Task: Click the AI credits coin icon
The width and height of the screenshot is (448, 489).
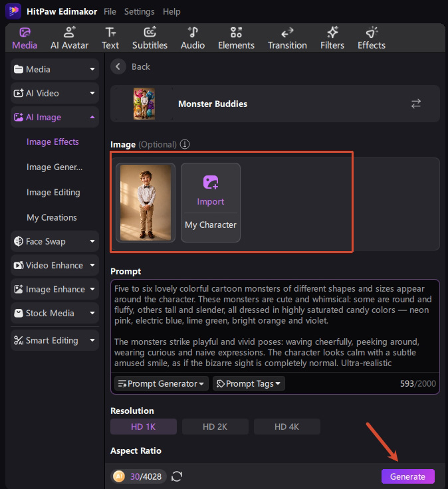Action: coord(119,476)
